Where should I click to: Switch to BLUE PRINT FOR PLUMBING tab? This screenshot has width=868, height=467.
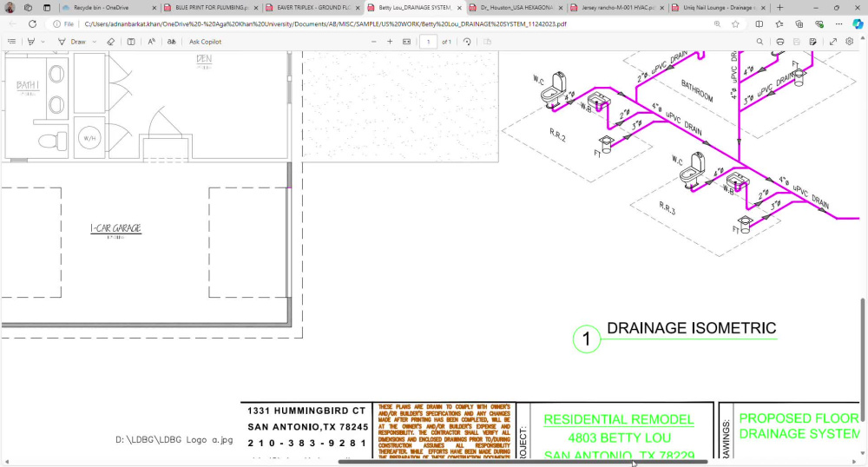(211, 8)
